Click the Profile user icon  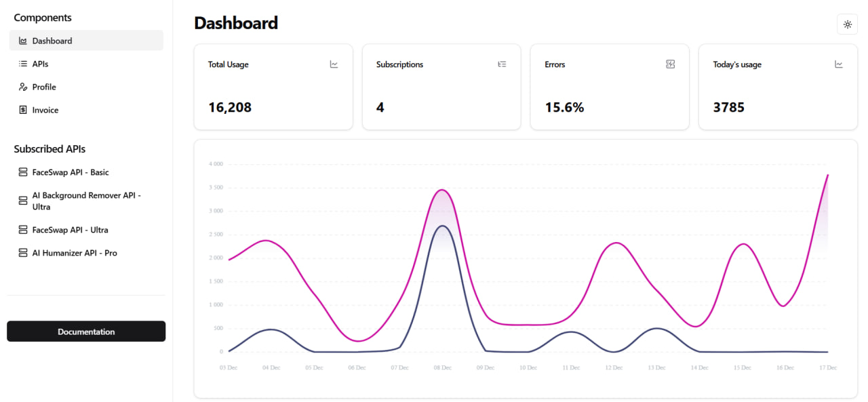pos(23,87)
